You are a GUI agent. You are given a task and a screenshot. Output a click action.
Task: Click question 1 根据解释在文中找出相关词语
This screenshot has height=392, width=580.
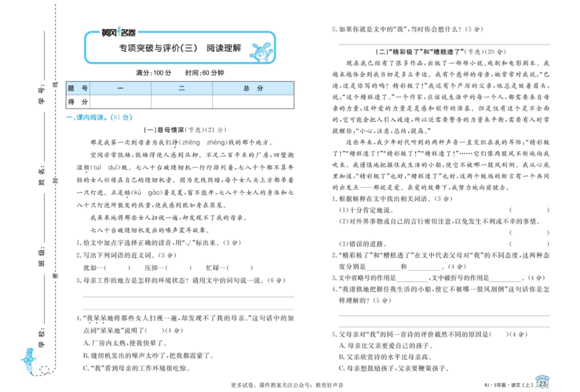coord(392,199)
